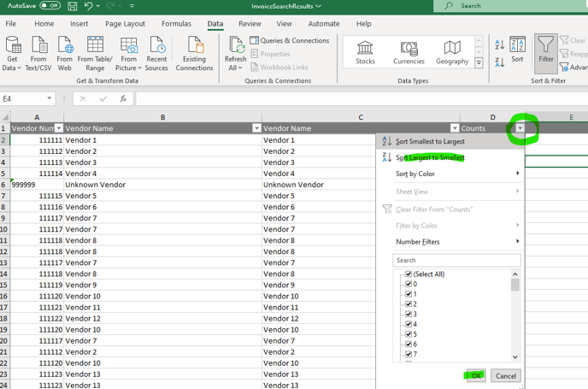Click Cancel in filter menu
This screenshot has height=389, width=588.
pos(506,376)
